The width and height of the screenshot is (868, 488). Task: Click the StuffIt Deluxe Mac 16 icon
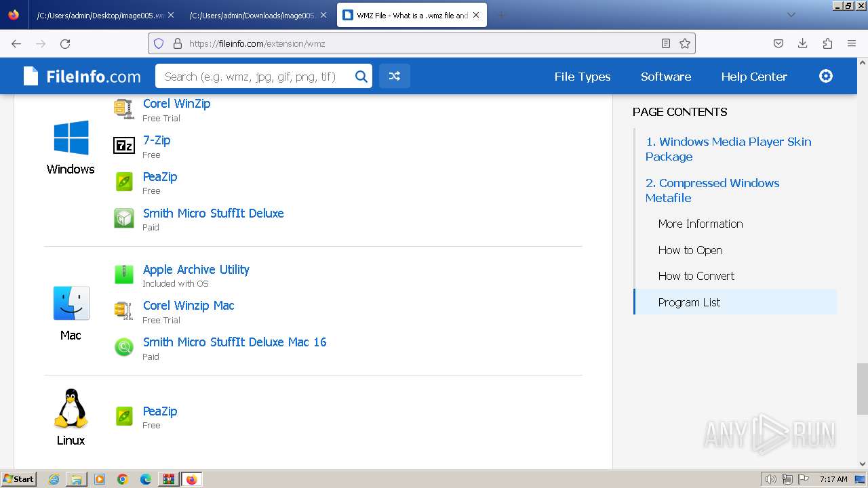click(124, 347)
